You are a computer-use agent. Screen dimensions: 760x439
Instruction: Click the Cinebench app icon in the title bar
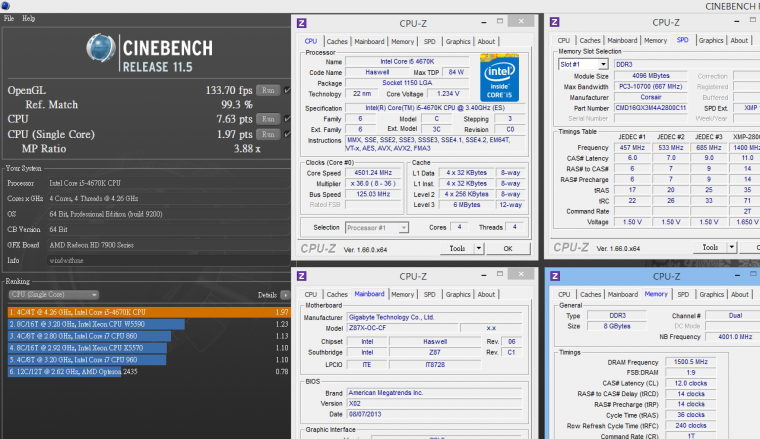coord(5,6)
